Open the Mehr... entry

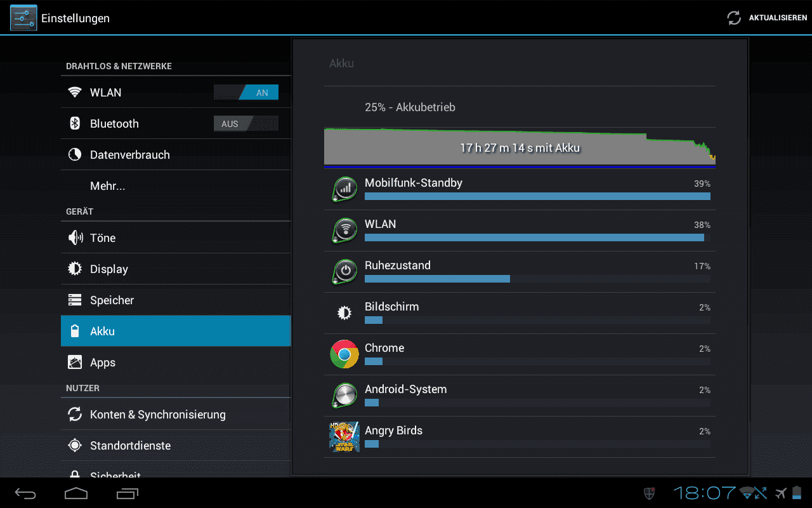(x=176, y=186)
